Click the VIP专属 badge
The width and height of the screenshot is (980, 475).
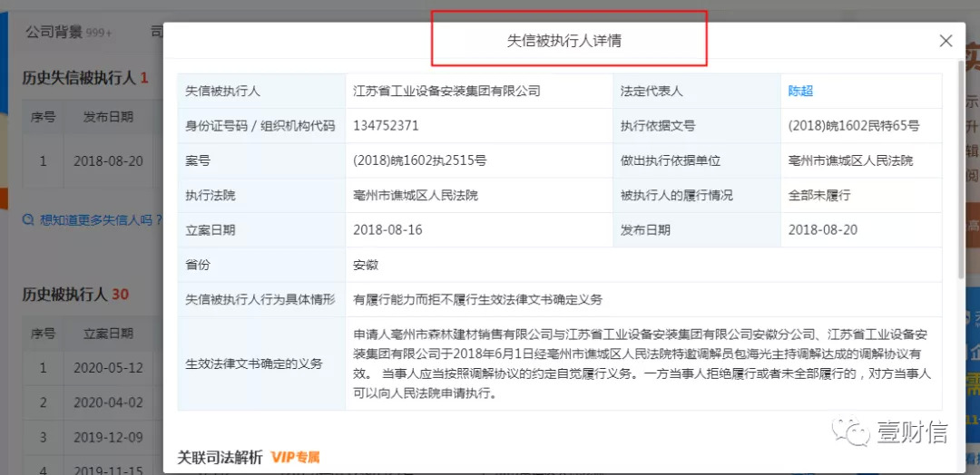tap(296, 457)
